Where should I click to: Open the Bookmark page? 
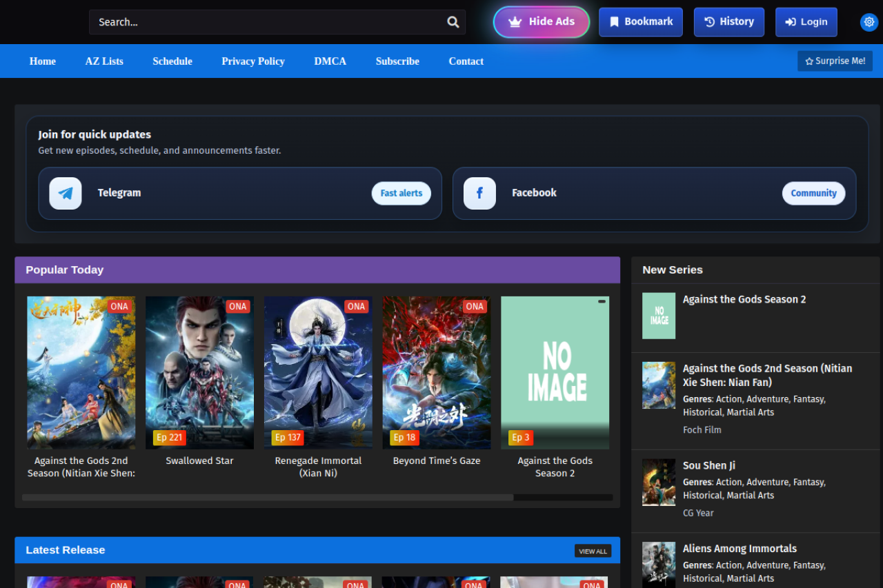640,22
